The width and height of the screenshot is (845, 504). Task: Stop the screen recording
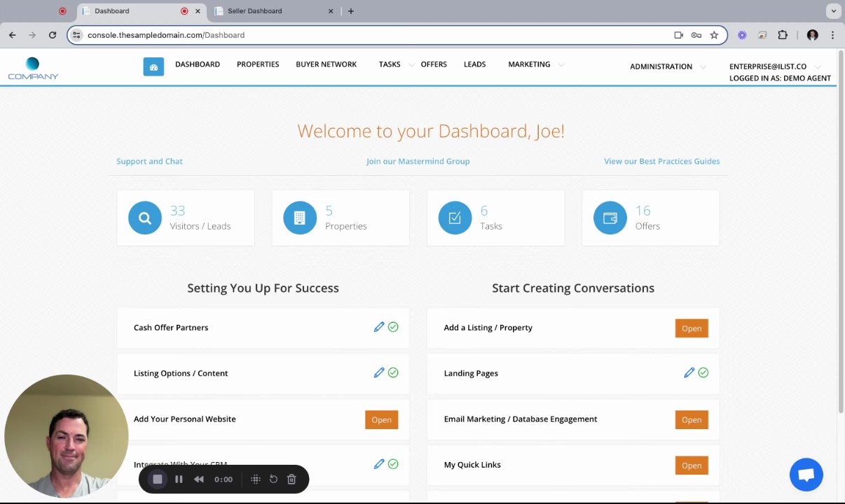[x=158, y=479]
